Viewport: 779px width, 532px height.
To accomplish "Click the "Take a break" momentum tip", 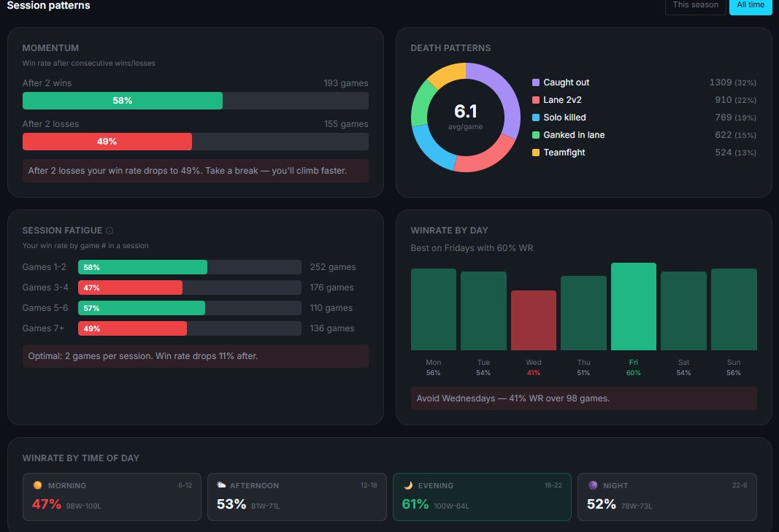I will click(195, 171).
